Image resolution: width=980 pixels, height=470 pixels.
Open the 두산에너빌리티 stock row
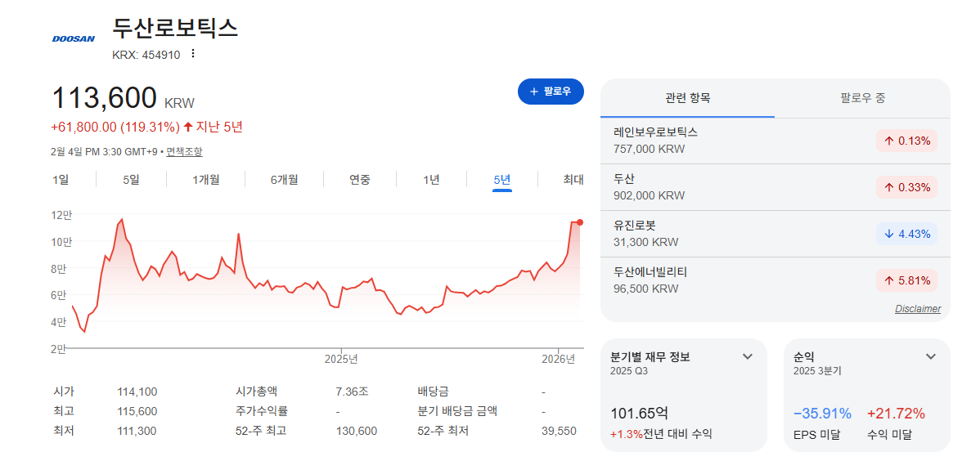(x=775, y=280)
